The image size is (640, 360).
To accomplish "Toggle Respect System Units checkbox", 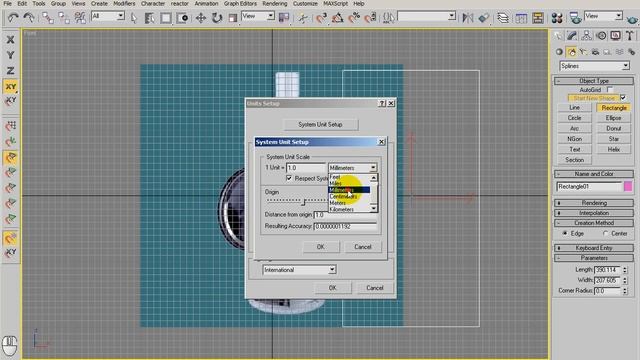I will coord(289,178).
